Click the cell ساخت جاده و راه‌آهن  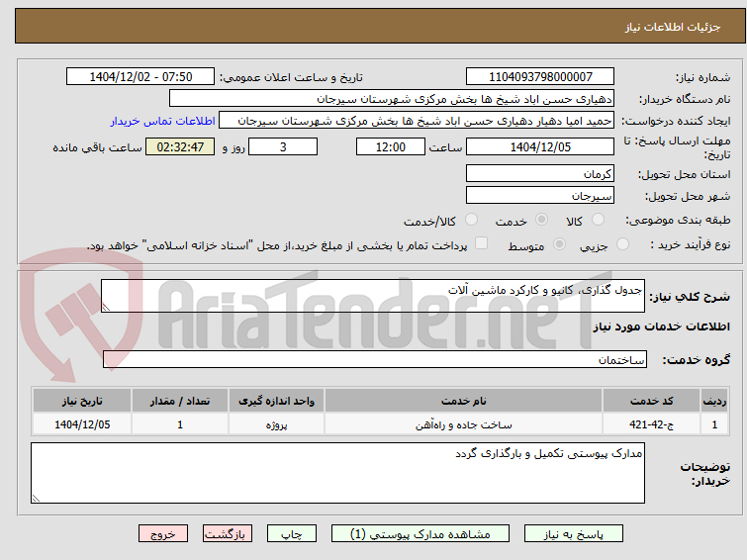tap(464, 424)
